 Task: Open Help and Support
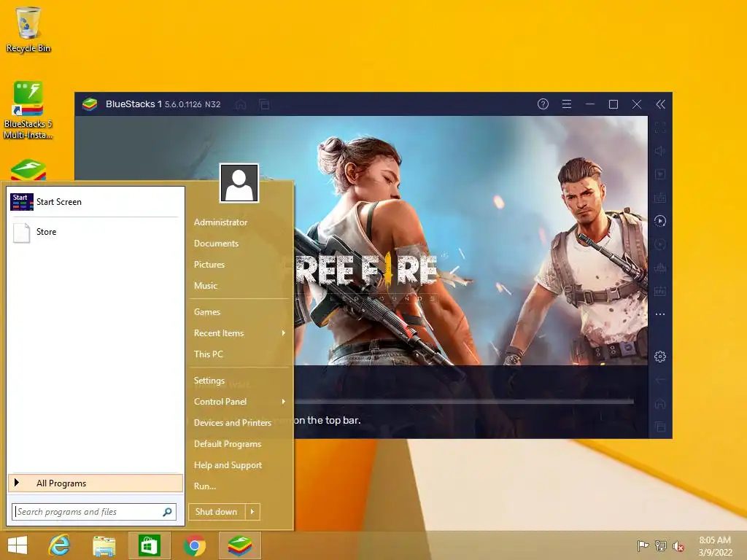228,465
